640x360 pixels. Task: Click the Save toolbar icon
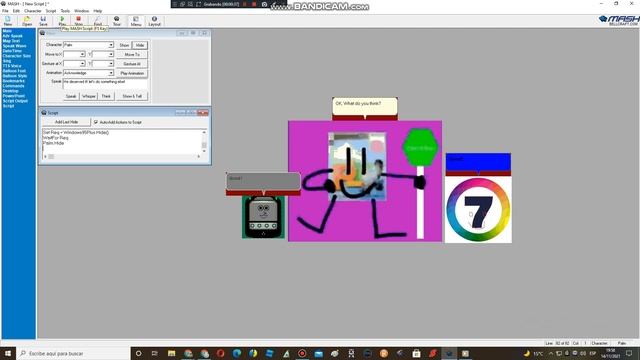43,21
